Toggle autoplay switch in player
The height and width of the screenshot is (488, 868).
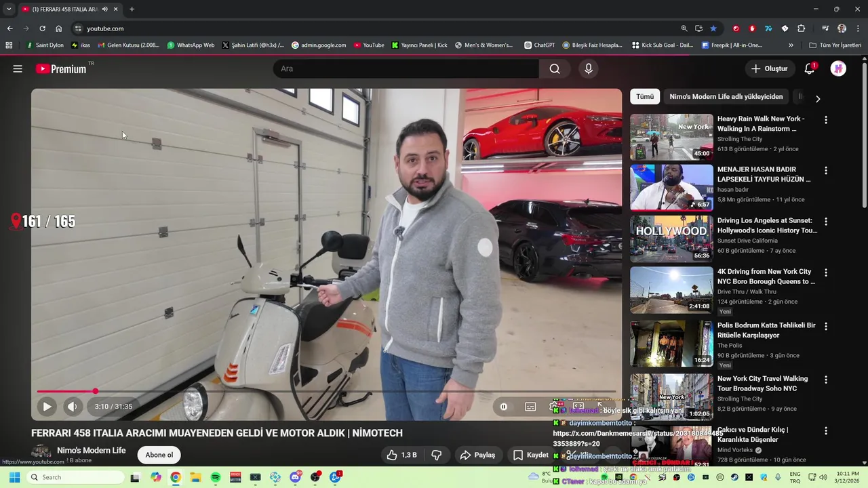[x=504, y=407]
